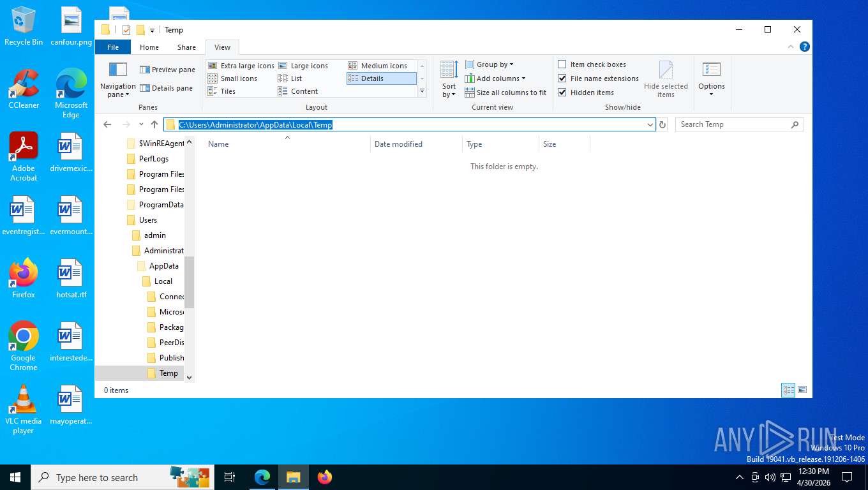Image resolution: width=868 pixels, height=490 pixels.
Task: Click the search magnifier icon
Action: point(795,125)
